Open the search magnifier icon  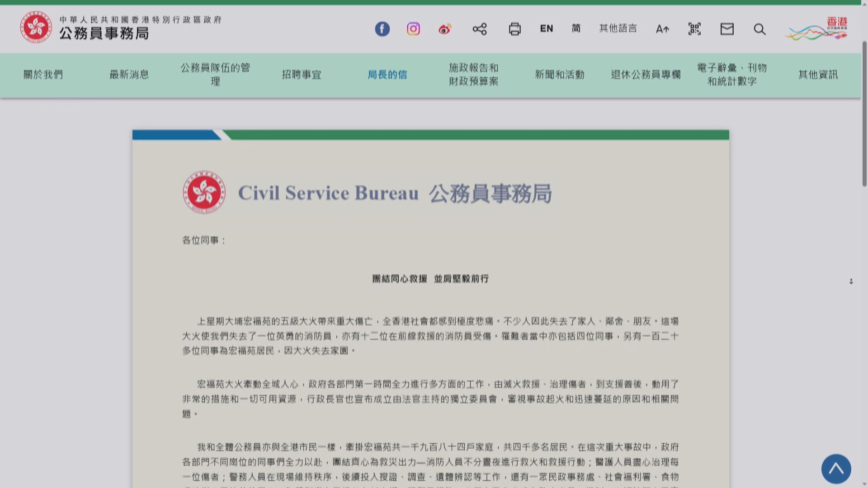pos(759,29)
